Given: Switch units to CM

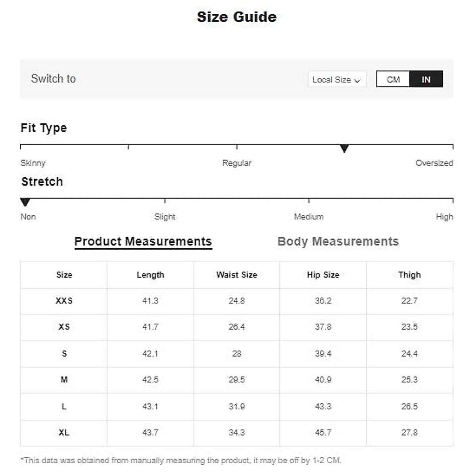Looking at the screenshot, I should click(393, 79).
